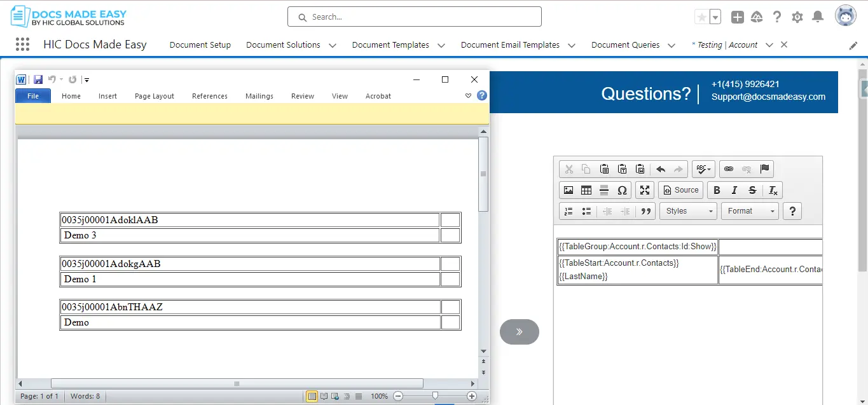
Task: Switch Word to Web Layout view
Action: click(335, 396)
